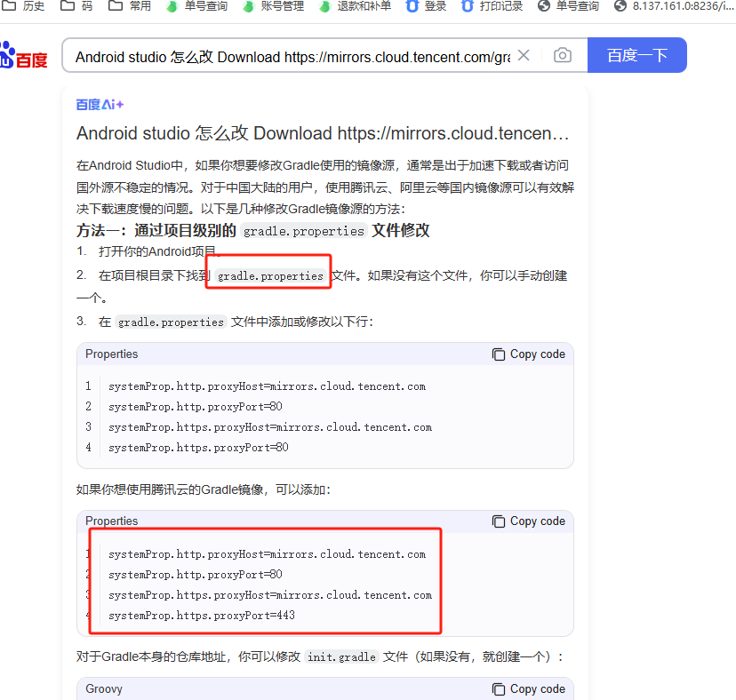Click the 百度AI+ label
The image size is (736, 700).
pos(100,105)
